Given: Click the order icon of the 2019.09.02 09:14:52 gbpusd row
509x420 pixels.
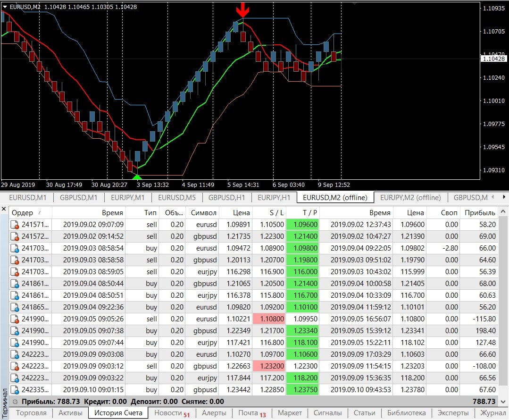Looking at the screenshot, I should coord(15,236).
